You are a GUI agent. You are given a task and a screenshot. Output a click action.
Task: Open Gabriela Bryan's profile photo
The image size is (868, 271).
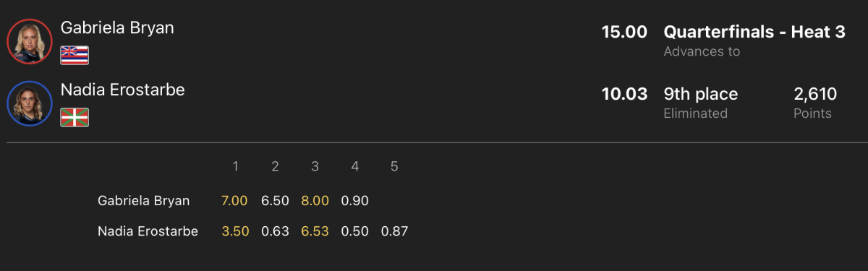[x=30, y=41]
